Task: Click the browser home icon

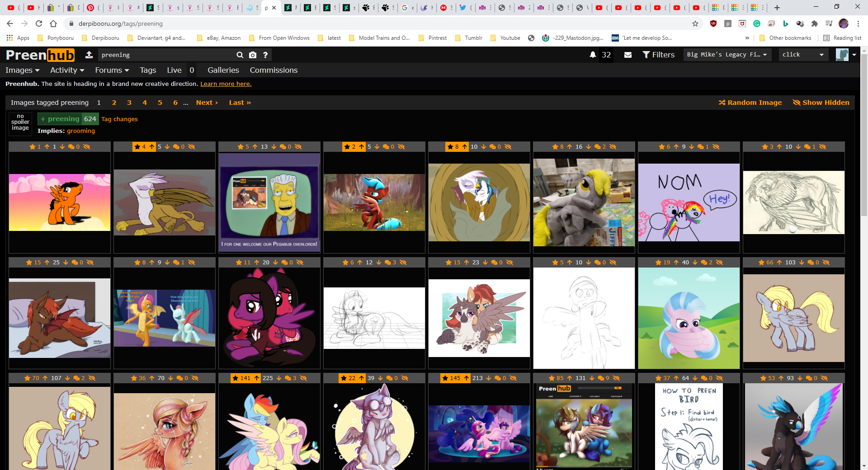Action: coord(53,23)
